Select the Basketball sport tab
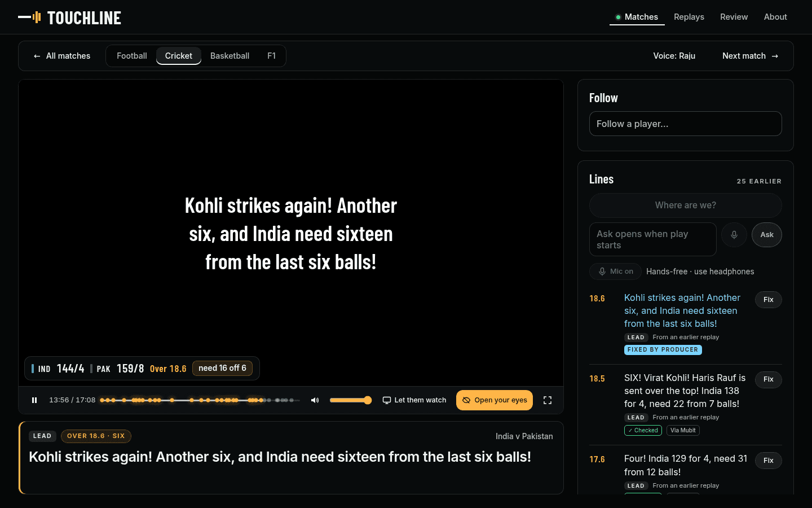Image resolution: width=812 pixels, height=508 pixels. pyautogui.click(x=230, y=56)
